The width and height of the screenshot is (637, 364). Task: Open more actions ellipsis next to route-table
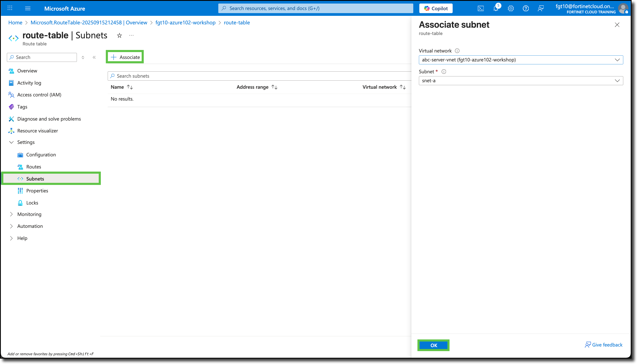pos(131,35)
